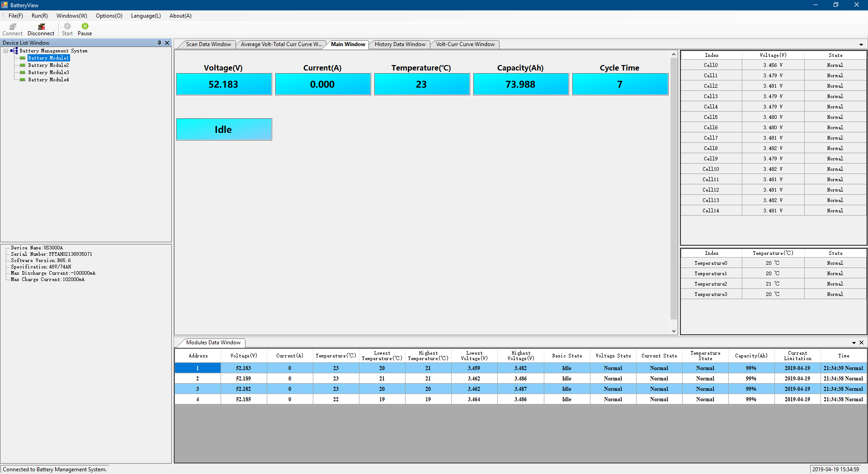Pin the Device List Window panel
Image resolution: width=868 pixels, height=474 pixels.
pos(159,43)
